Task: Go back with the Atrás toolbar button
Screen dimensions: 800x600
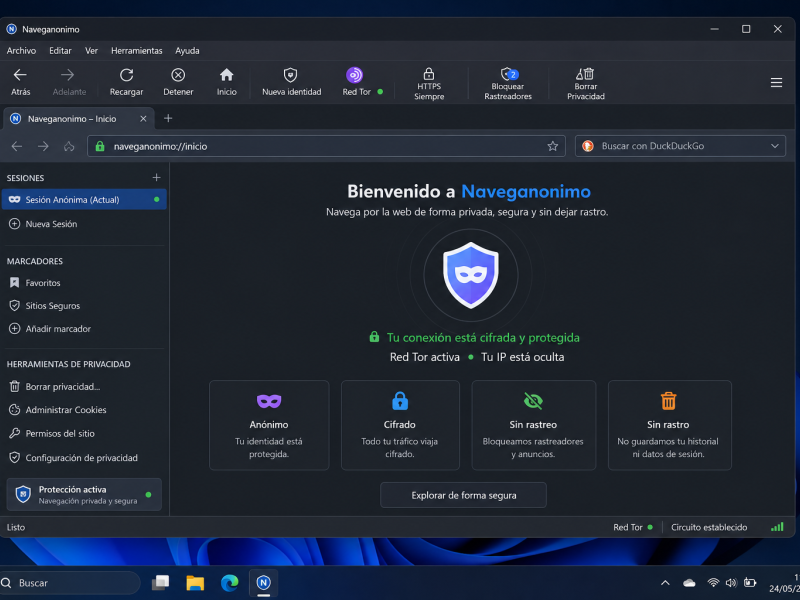Action: 20,82
